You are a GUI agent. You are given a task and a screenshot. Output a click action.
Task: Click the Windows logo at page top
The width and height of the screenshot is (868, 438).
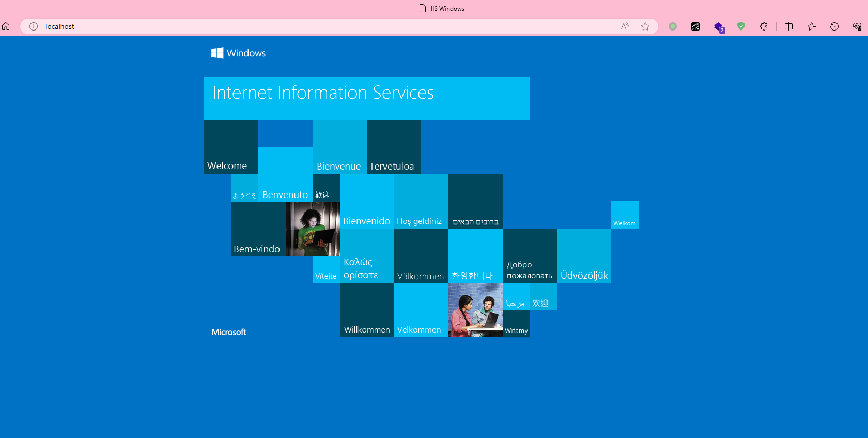218,53
